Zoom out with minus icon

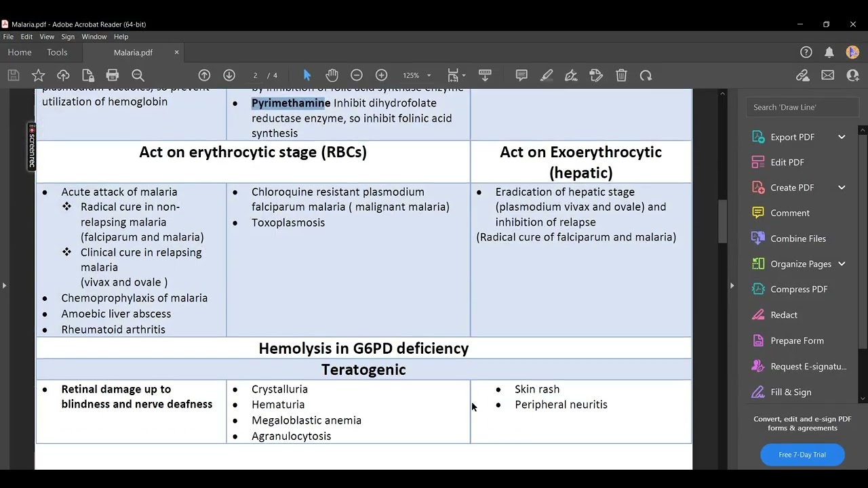[x=357, y=75]
